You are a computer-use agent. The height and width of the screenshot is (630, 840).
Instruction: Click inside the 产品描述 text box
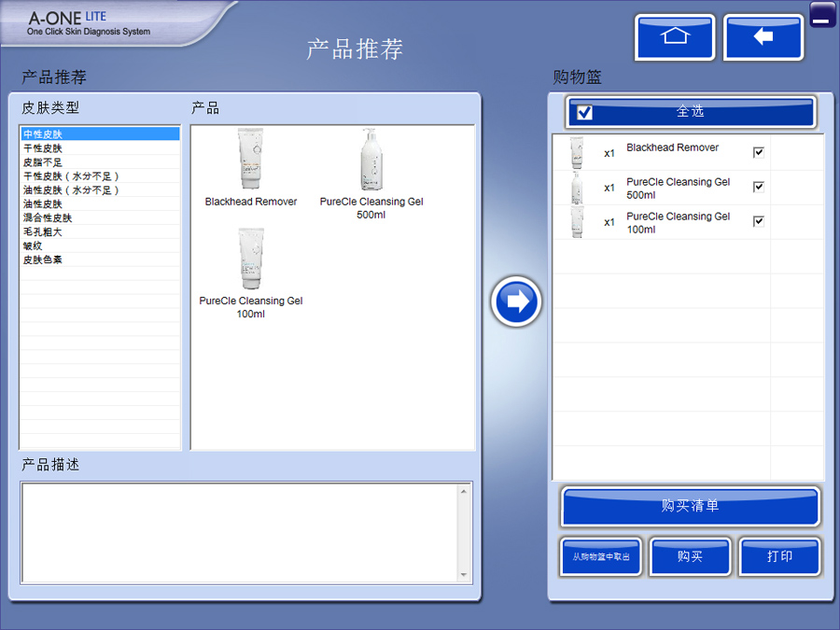[240, 533]
